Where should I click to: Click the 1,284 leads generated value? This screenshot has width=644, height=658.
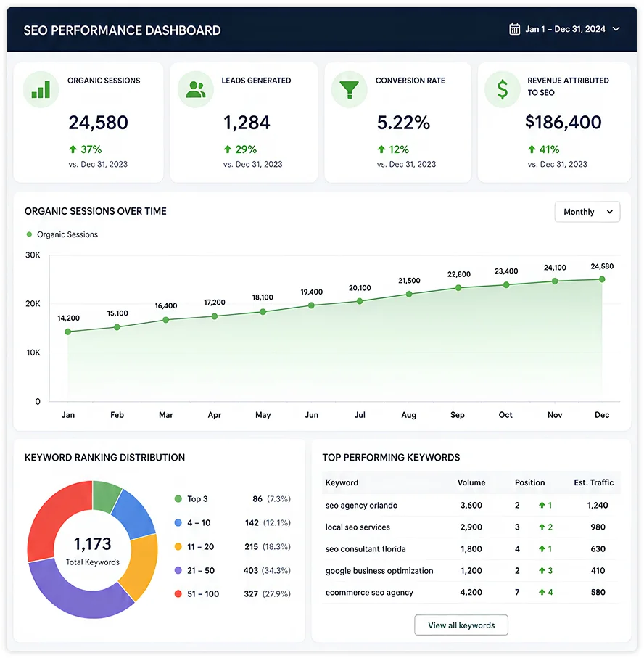(x=247, y=123)
